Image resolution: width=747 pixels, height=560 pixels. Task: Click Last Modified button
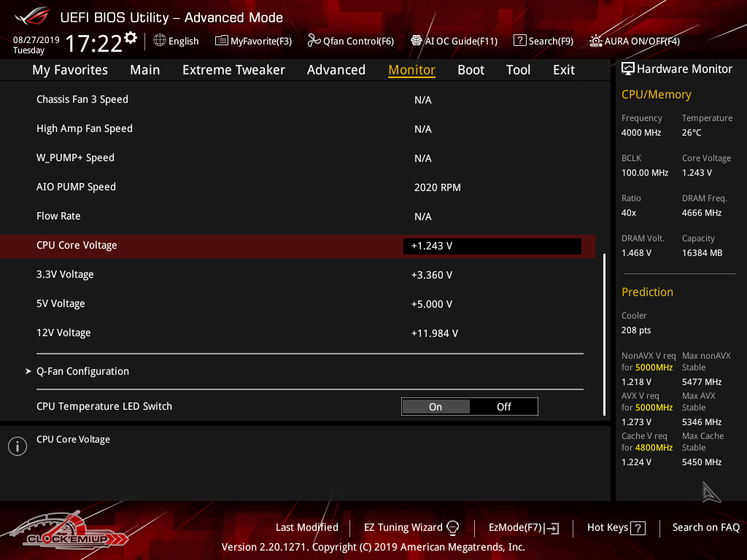(x=306, y=527)
